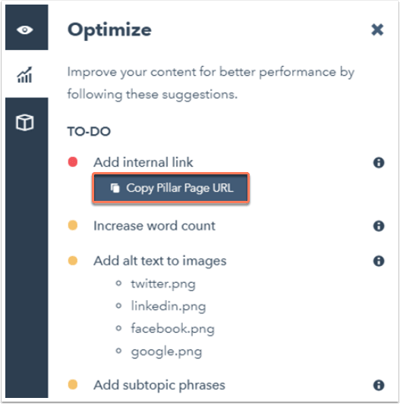The image size is (400, 404).
Task: Click the red status dot beside internal link
Action: point(73,162)
